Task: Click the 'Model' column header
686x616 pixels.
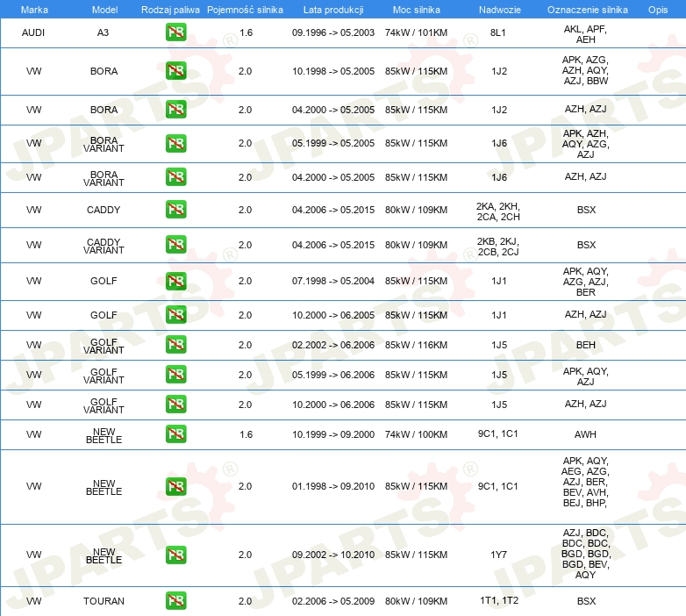Action: pyautogui.click(x=104, y=10)
